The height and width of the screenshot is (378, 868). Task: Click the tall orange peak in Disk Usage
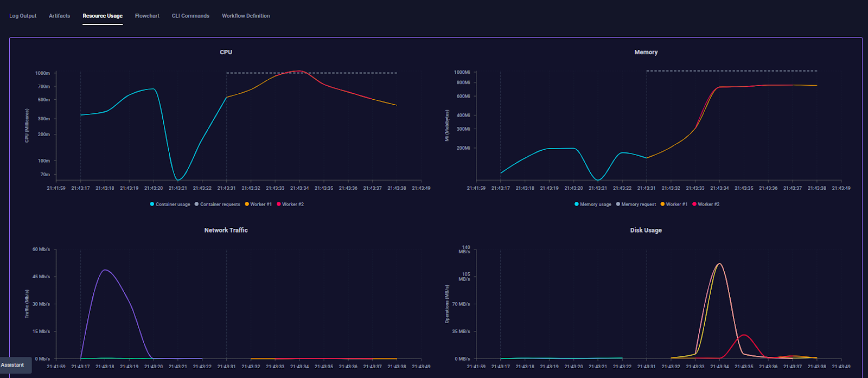tap(719, 264)
